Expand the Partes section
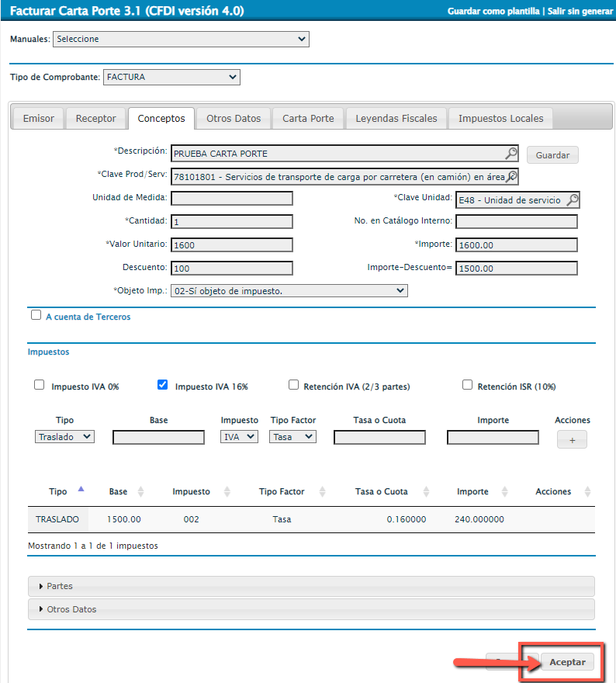 tap(311, 586)
